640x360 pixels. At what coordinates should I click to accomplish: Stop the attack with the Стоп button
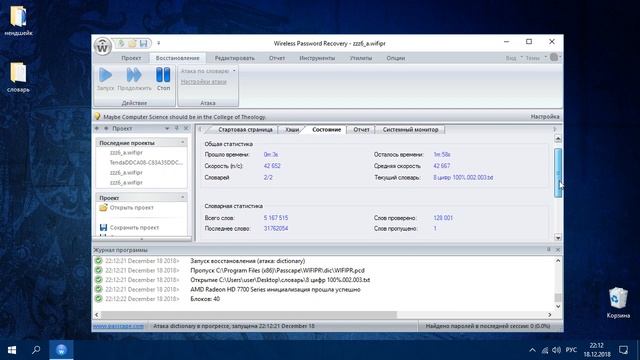(163, 79)
